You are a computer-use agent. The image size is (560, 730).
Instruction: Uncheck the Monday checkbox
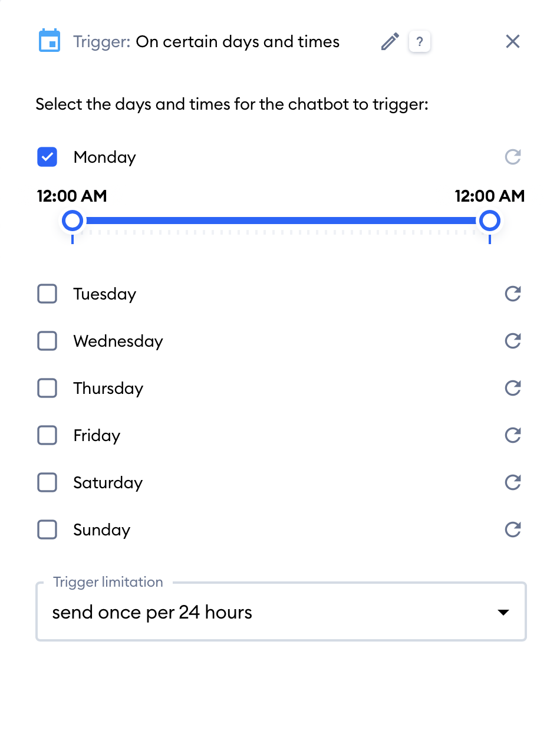(47, 157)
